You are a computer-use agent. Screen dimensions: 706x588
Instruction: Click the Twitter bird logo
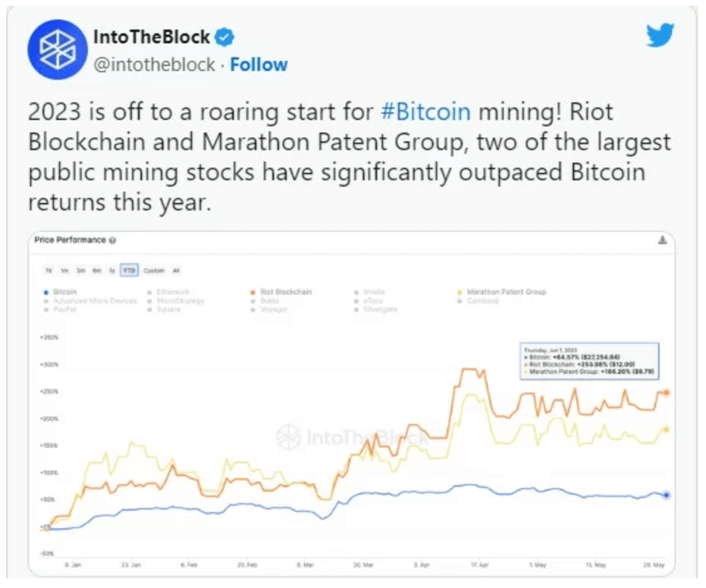tap(660, 35)
